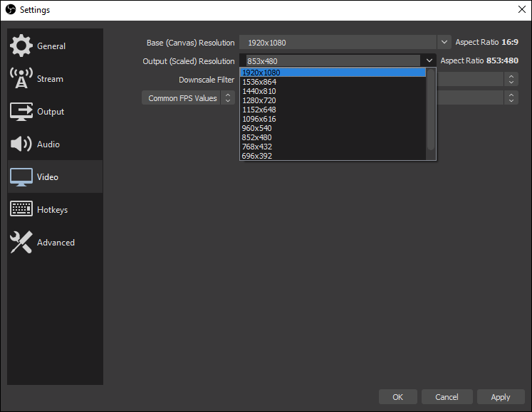Click the Advanced tools icon
532x412 pixels.
[21, 242]
